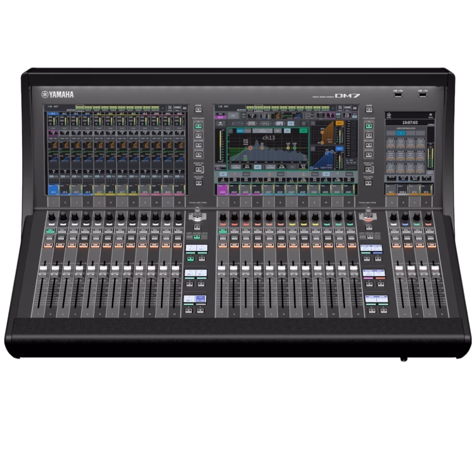Tap left-section user defined key 4
The width and height of the screenshot is (476, 476).
(201, 284)
